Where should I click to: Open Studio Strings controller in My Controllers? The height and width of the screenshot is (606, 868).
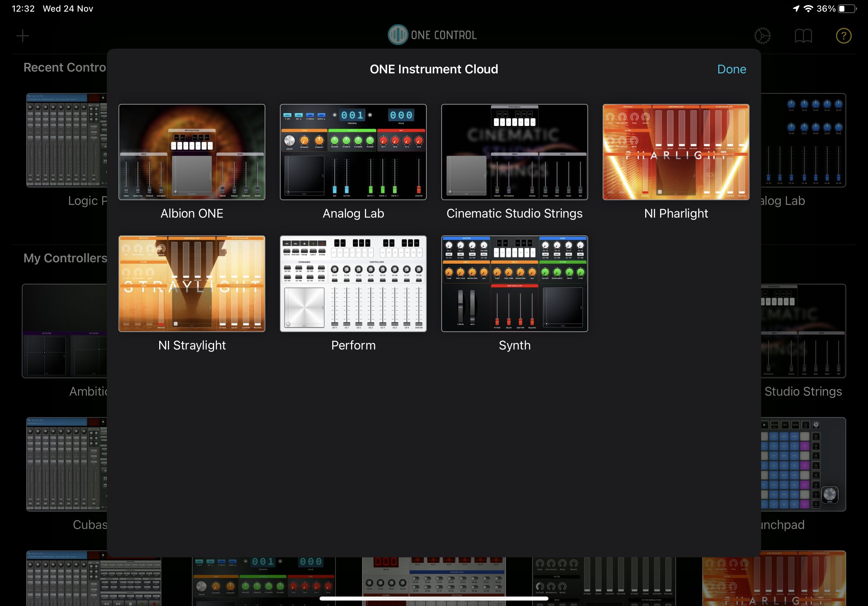(x=803, y=331)
